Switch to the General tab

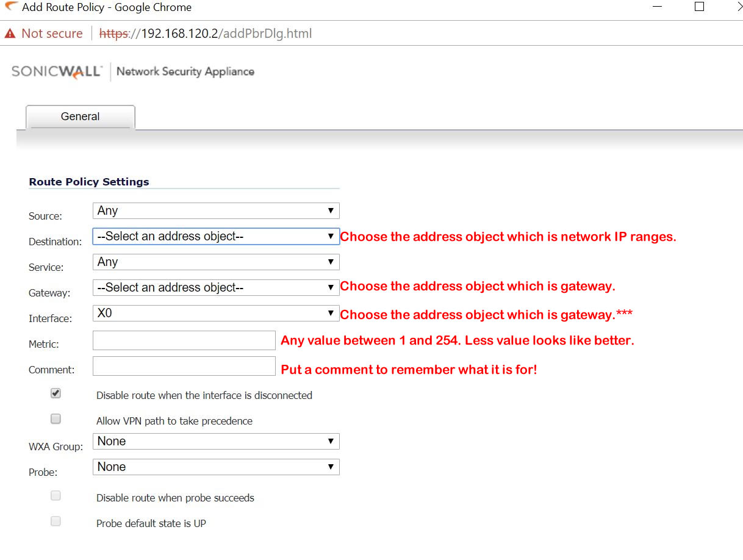pyautogui.click(x=79, y=117)
